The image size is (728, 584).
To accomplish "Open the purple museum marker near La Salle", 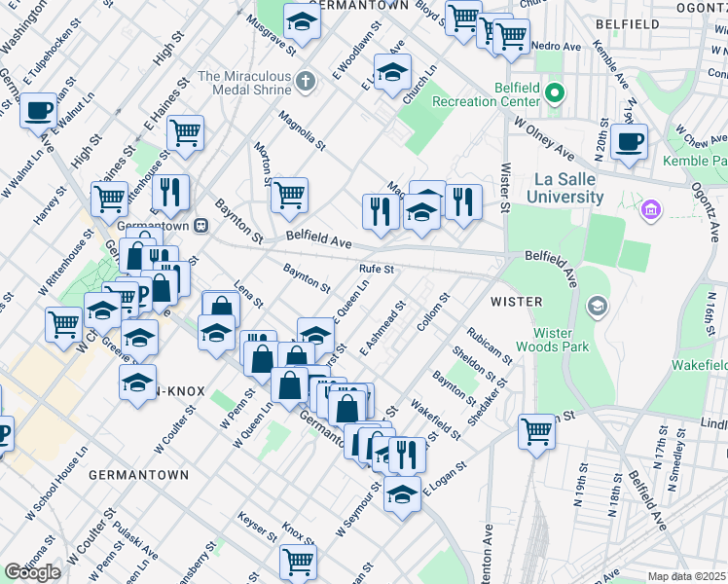I will (x=651, y=210).
